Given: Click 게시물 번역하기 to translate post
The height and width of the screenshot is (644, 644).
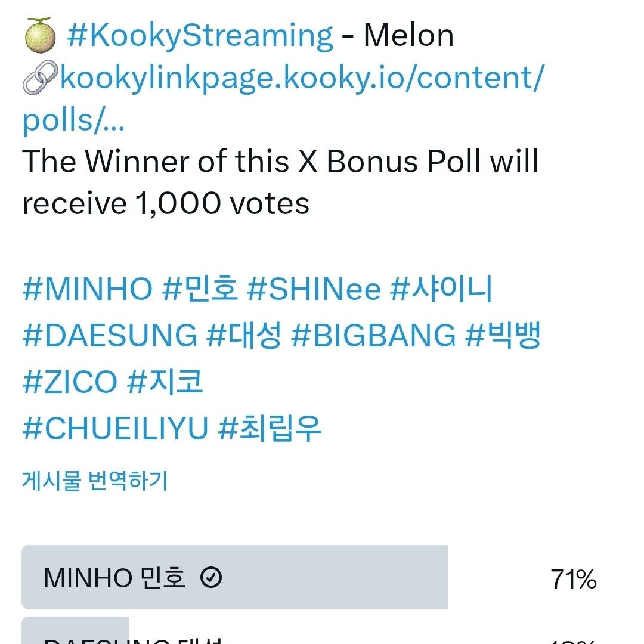Looking at the screenshot, I should [x=95, y=480].
